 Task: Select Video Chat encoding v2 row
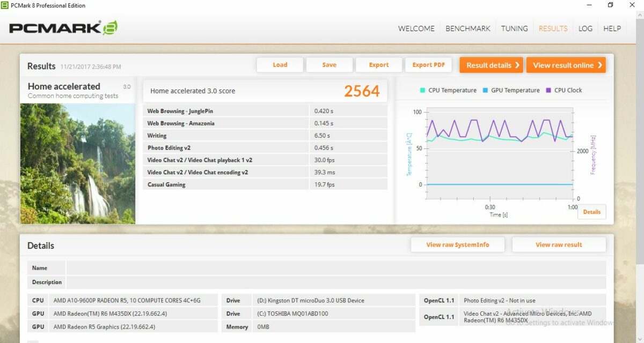click(265, 172)
